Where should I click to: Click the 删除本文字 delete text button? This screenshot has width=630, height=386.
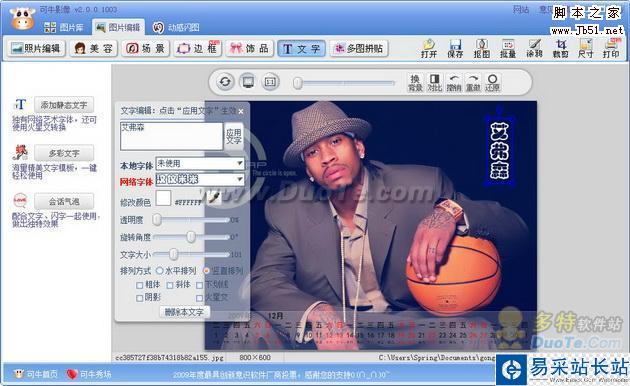tap(184, 312)
